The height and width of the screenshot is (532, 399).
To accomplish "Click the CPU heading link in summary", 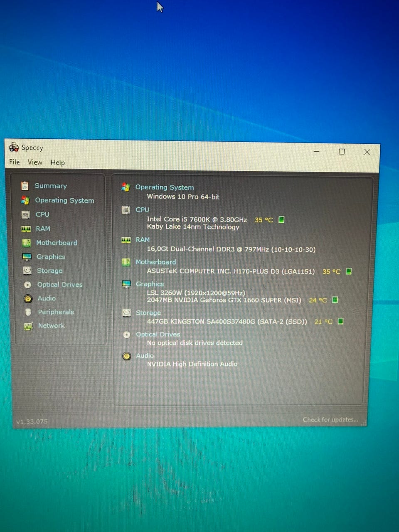I will pyautogui.click(x=142, y=210).
